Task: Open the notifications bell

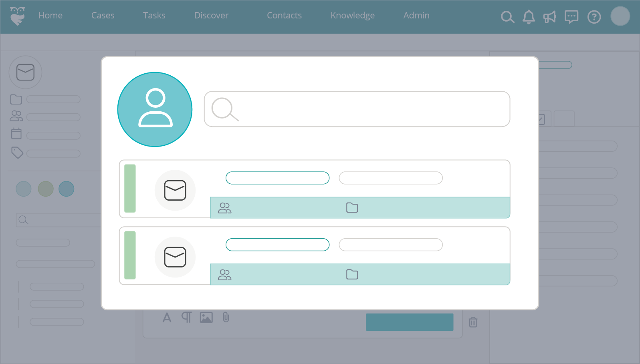Action: [529, 17]
